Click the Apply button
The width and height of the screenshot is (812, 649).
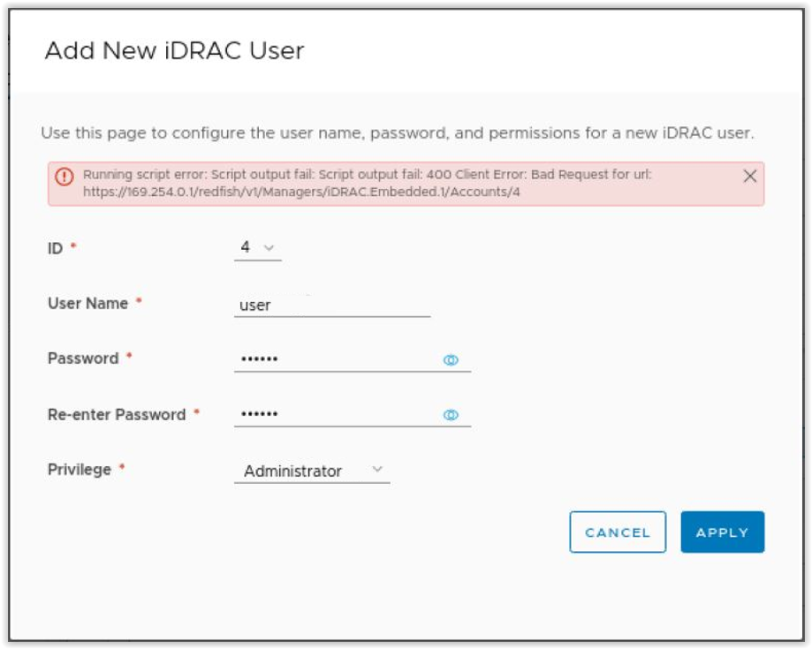(x=722, y=532)
